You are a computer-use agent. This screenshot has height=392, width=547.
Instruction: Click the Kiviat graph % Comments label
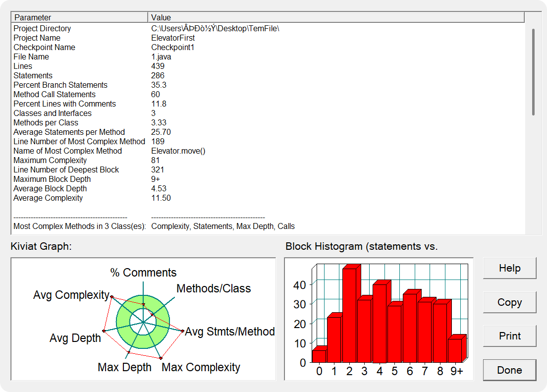click(143, 273)
